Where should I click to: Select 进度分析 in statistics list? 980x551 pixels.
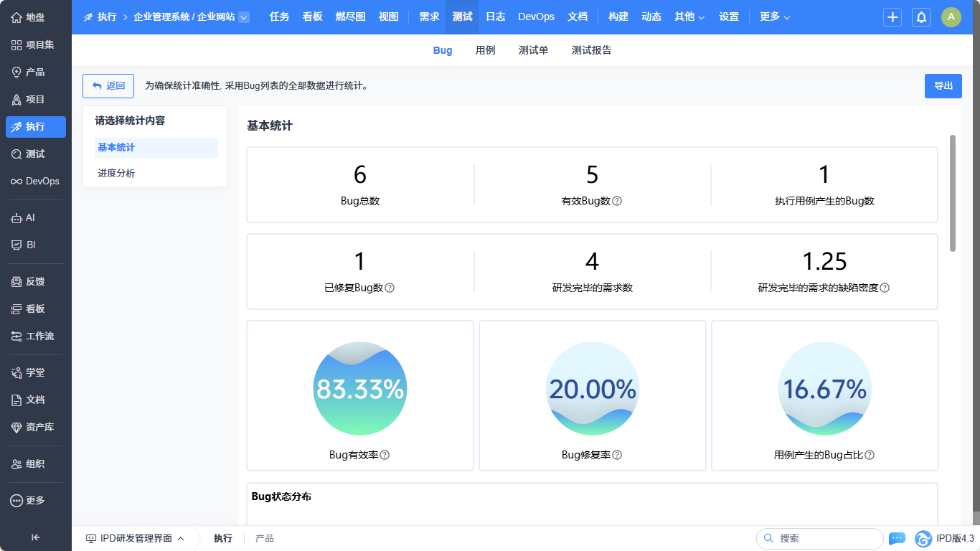click(x=116, y=173)
